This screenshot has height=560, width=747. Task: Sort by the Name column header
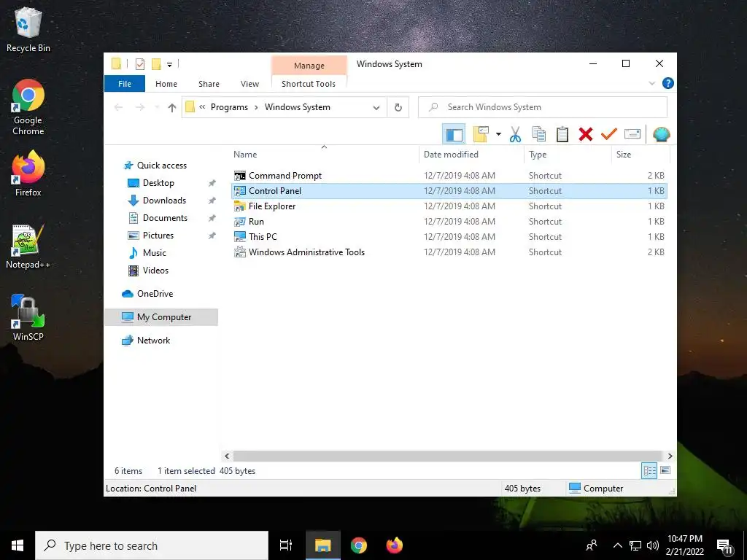(x=245, y=155)
